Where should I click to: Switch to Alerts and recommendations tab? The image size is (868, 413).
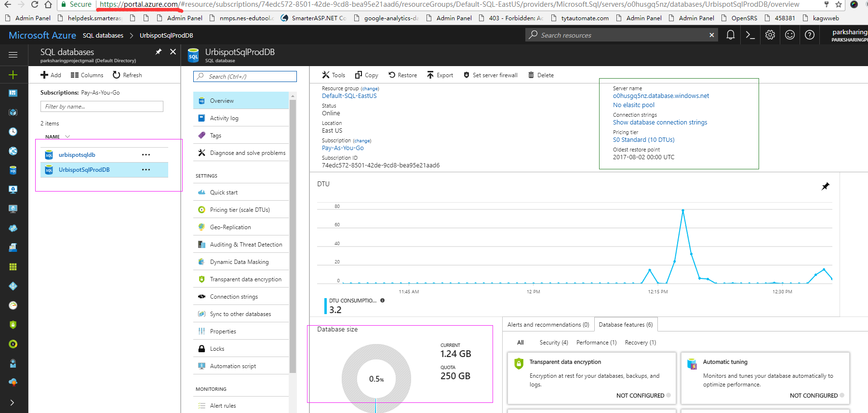(x=548, y=325)
